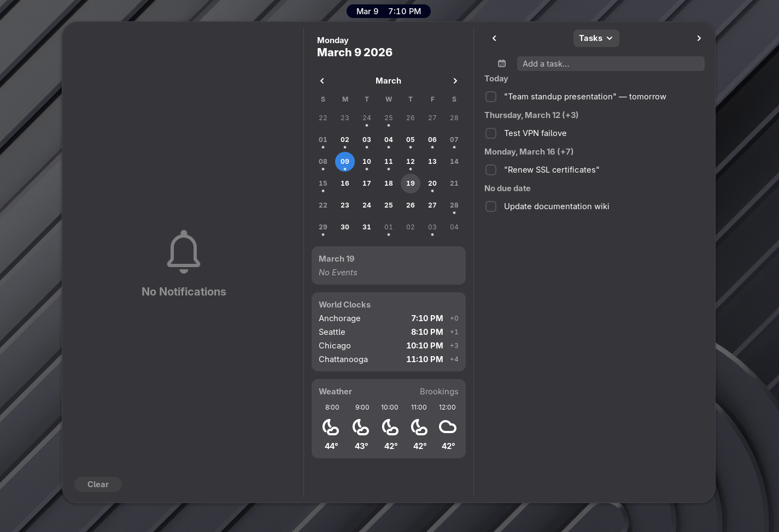This screenshot has width=779, height=532.
Task: Select March 12 in calendar grid
Action: 411,162
